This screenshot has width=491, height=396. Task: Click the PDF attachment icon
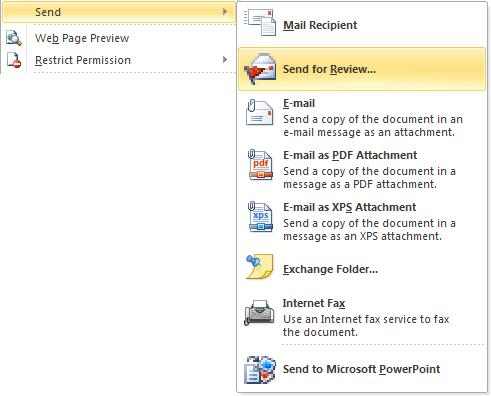click(x=260, y=165)
